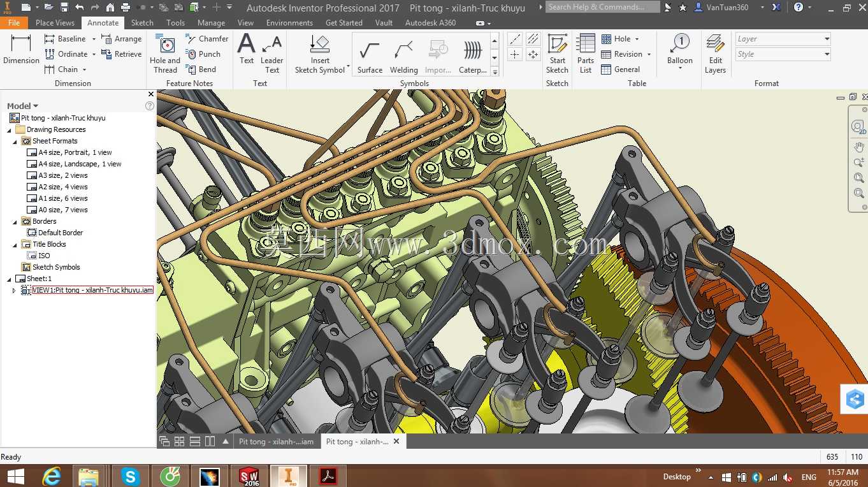
Task: Click the Chain dimension tool
Action: tap(61, 69)
